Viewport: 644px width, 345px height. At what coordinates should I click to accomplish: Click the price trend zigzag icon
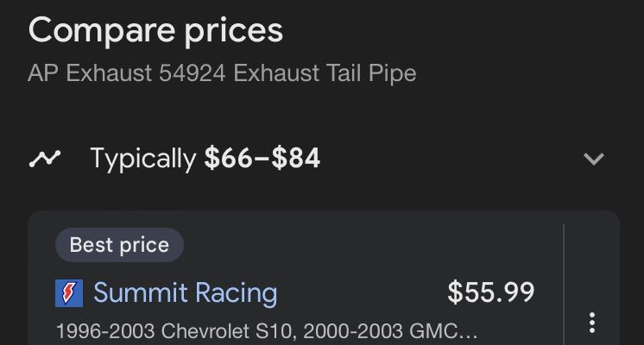click(x=44, y=159)
